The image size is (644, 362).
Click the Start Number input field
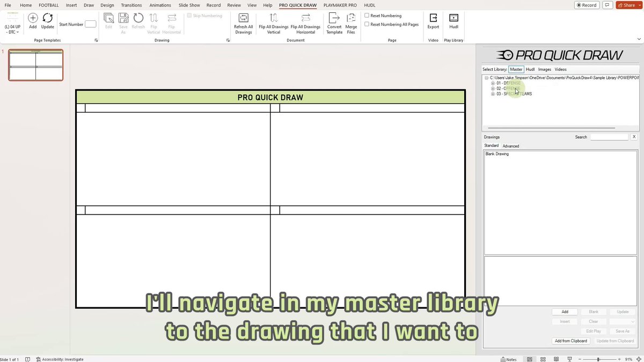[x=91, y=24]
